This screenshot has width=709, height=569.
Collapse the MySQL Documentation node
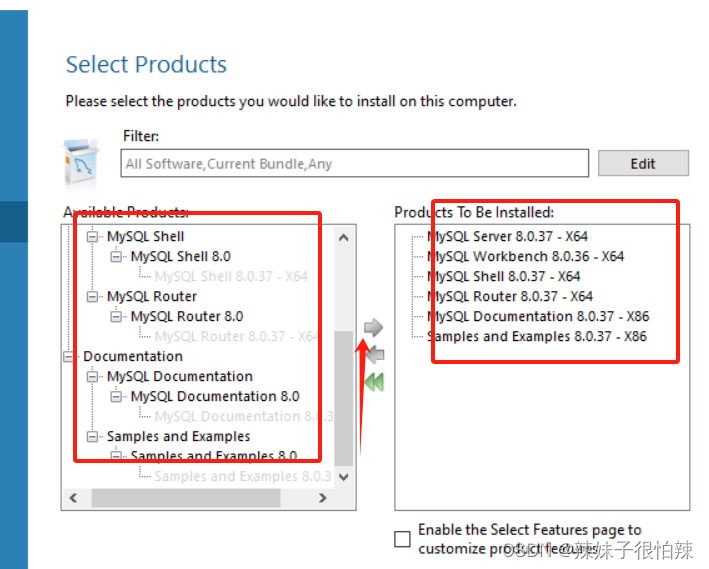pyautogui.click(x=92, y=376)
